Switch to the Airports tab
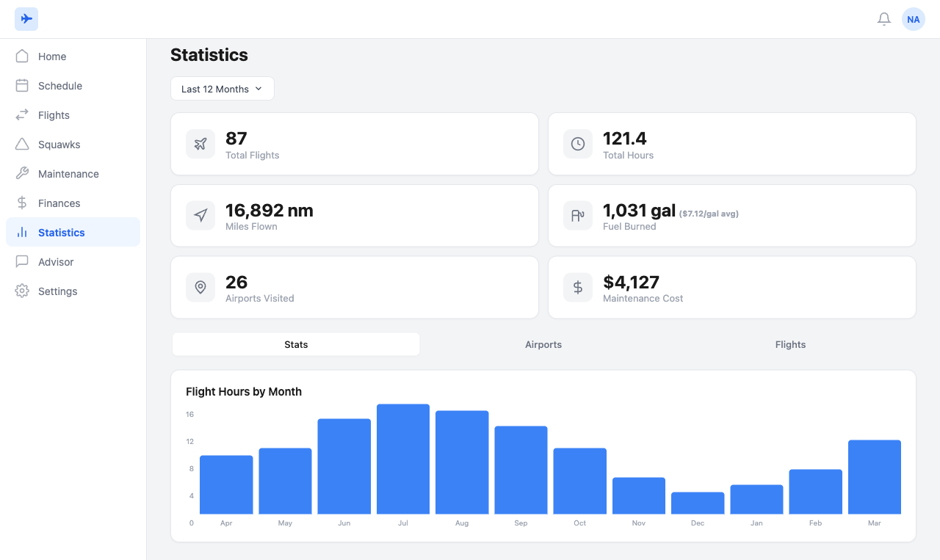This screenshot has width=940, height=560. (x=543, y=343)
